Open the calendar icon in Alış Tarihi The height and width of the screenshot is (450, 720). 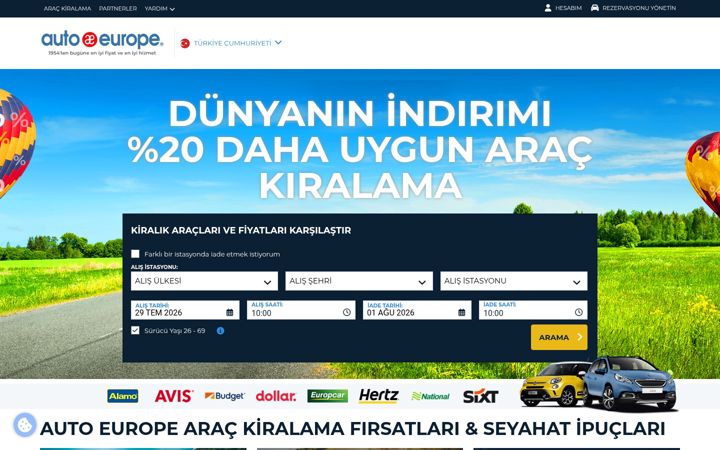(x=230, y=313)
